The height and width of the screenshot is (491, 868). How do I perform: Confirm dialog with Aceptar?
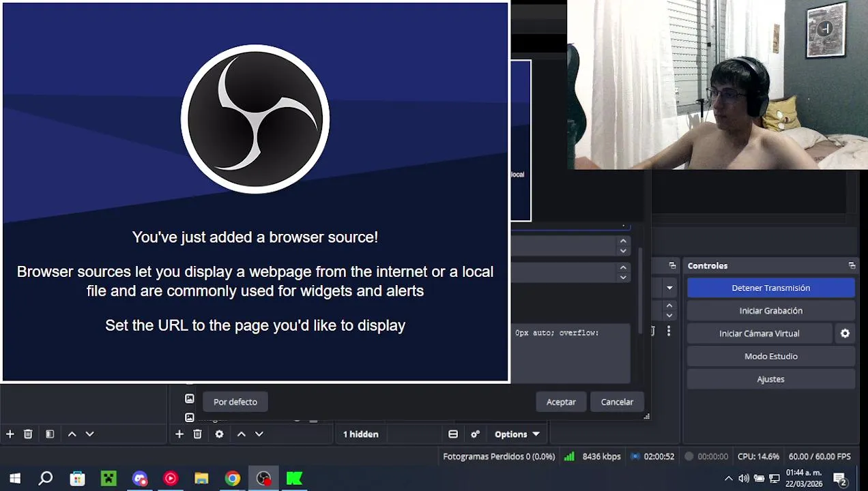tap(561, 402)
